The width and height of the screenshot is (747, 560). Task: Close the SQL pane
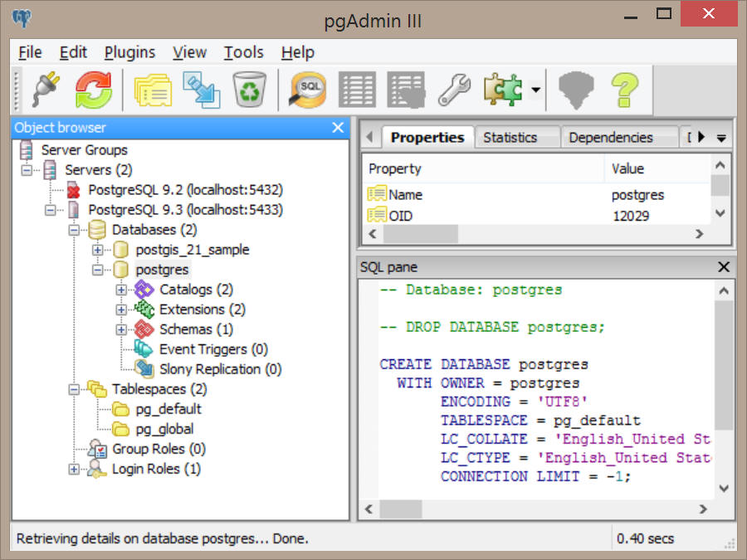pos(724,266)
